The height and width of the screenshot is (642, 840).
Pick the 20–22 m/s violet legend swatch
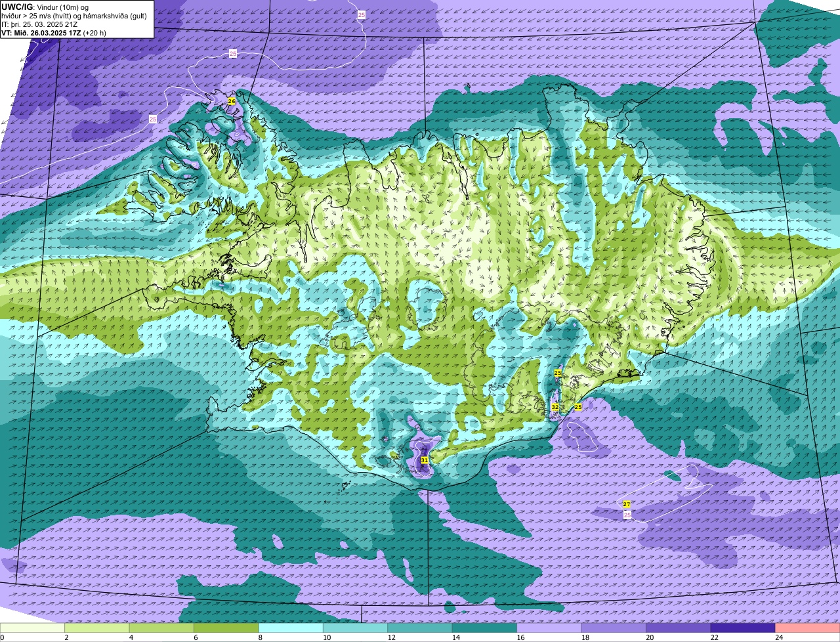(679, 628)
